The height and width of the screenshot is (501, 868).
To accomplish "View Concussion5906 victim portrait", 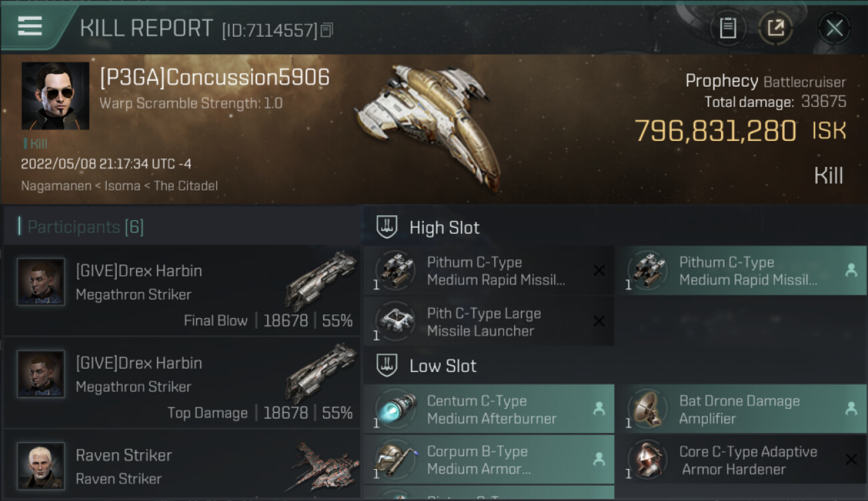I will click(x=55, y=96).
